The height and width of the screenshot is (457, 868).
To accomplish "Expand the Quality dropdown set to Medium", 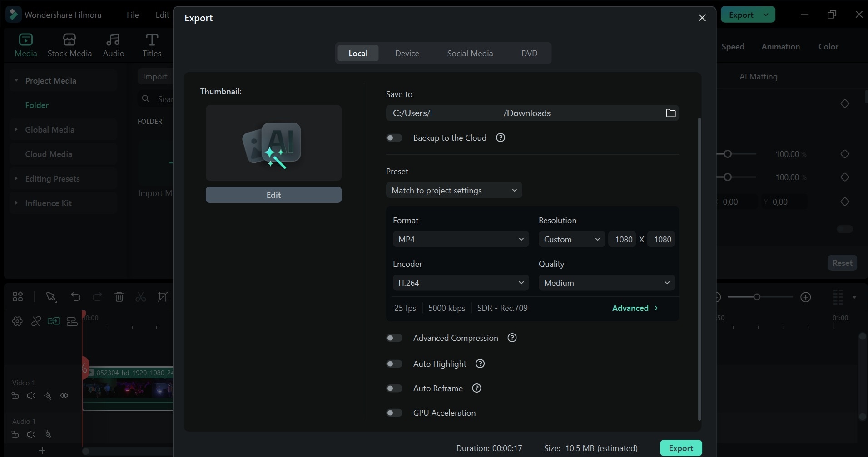I will coord(606,283).
